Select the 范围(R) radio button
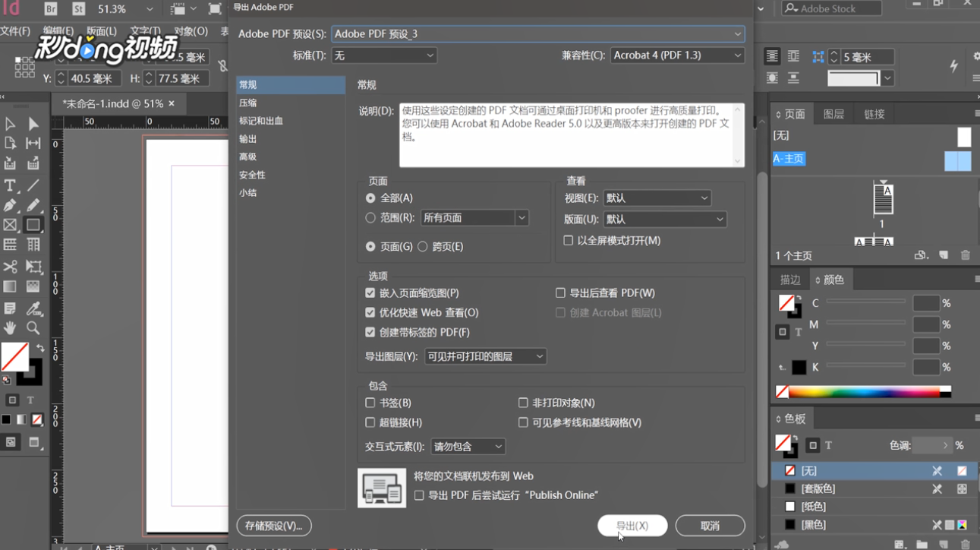Screen dimensions: 980x550 370,217
